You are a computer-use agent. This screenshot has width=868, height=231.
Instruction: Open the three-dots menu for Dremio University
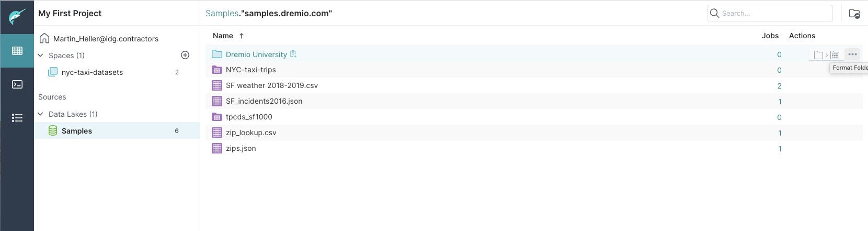(x=852, y=54)
